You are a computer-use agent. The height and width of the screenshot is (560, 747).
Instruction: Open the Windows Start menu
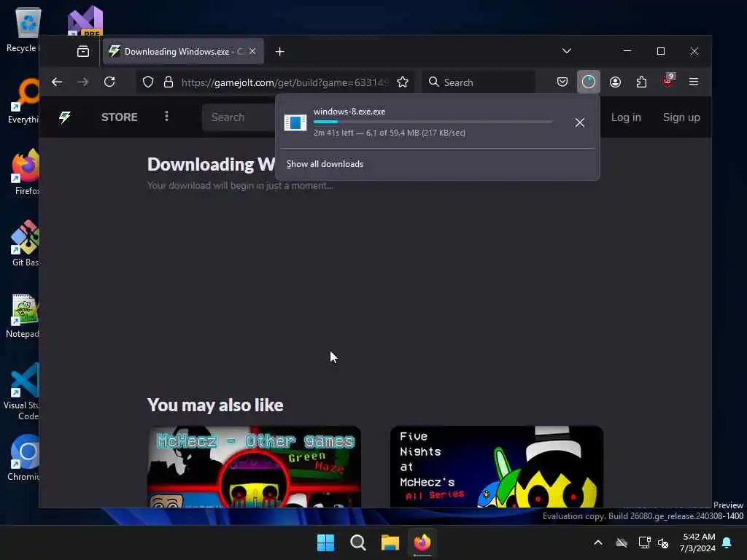coord(326,542)
